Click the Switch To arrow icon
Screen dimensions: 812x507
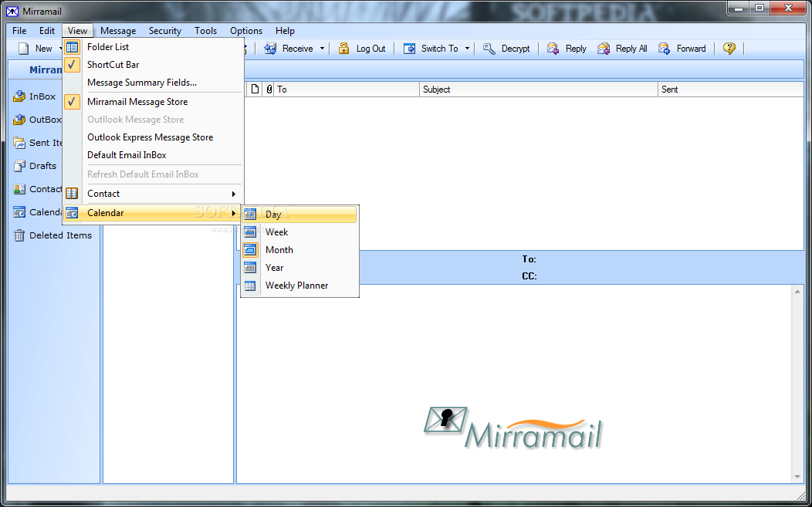coord(409,49)
